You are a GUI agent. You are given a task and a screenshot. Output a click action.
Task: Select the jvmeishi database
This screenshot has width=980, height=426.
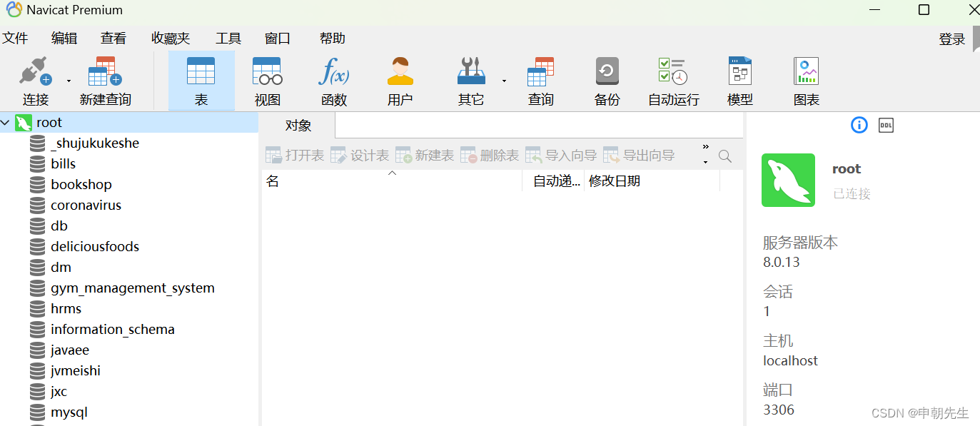click(x=76, y=371)
